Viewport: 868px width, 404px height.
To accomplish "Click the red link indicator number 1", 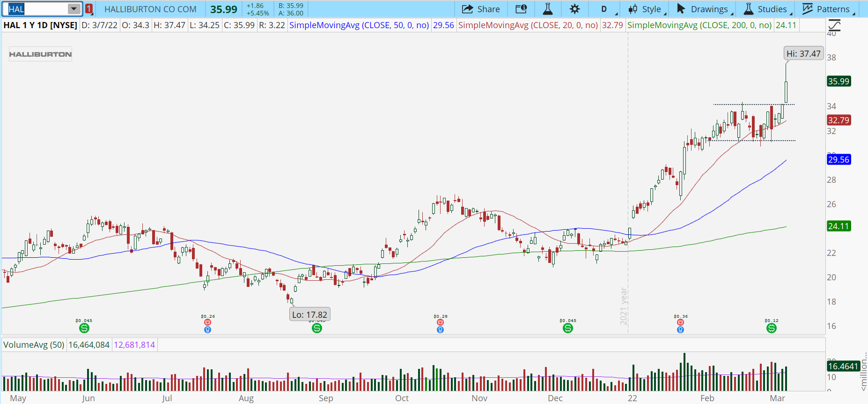I will [89, 9].
